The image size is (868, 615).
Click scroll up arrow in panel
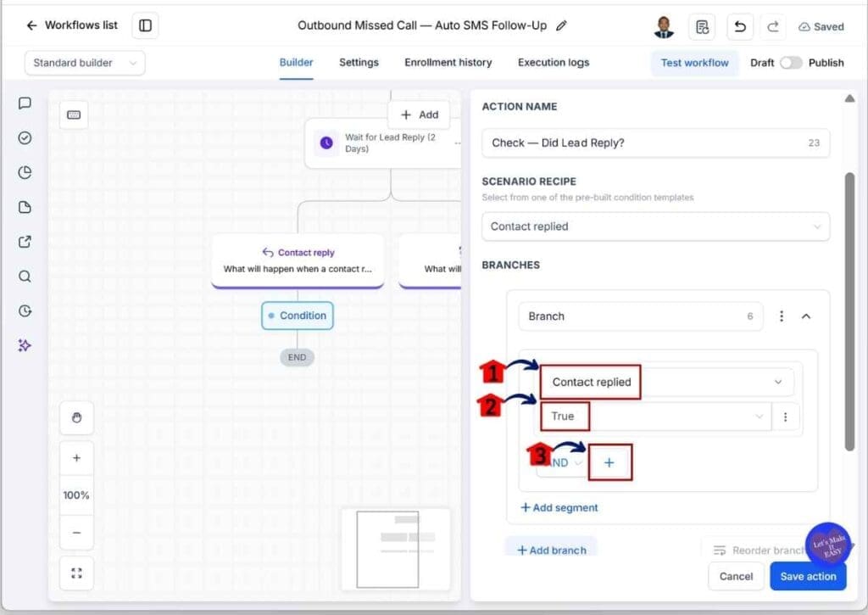pyautogui.click(x=849, y=98)
